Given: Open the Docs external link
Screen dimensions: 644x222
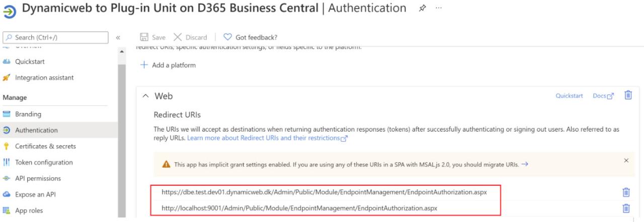Looking at the screenshot, I should pyautogui.click(x=603, y=96).
